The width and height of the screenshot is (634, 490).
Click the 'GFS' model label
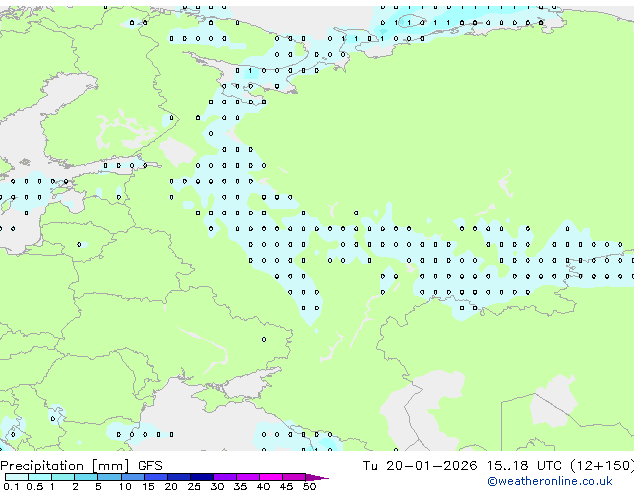(x=150, y=466)
